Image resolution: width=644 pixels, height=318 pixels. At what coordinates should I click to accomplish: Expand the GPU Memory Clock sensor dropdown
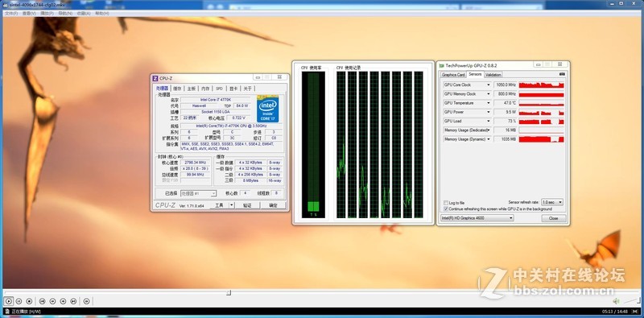(x=489, y=94)
